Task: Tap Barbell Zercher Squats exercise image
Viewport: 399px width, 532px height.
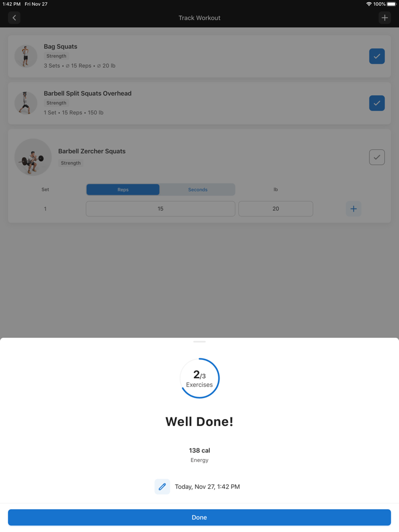Action: pos(33,157)
